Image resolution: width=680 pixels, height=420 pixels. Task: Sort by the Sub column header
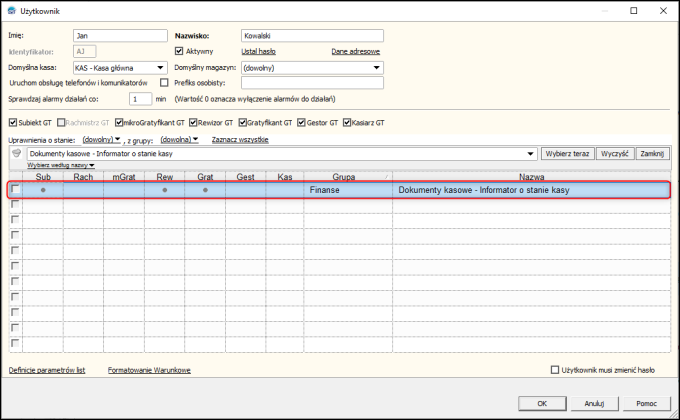43,177
